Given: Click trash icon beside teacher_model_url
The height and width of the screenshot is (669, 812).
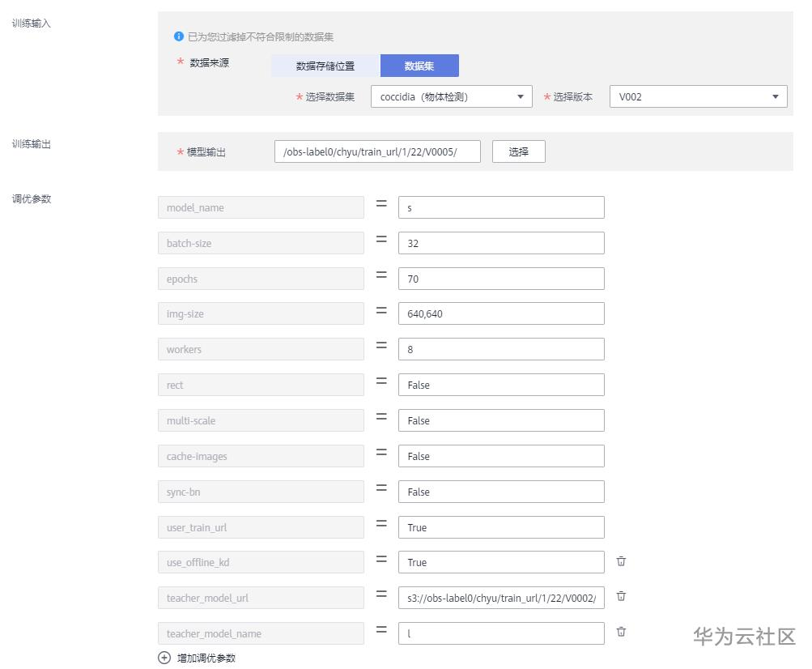Looking at the screenshot, I should pos(621,597).
